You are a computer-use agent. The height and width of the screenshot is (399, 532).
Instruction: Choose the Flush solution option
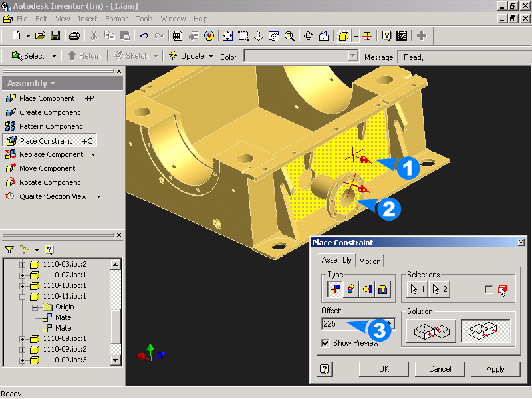[x=486, y=331]
